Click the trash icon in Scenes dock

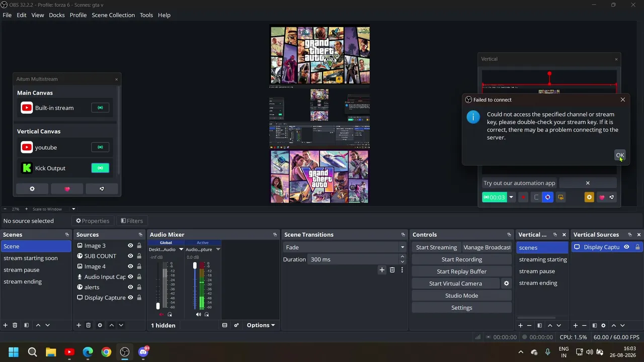point(15,325)
